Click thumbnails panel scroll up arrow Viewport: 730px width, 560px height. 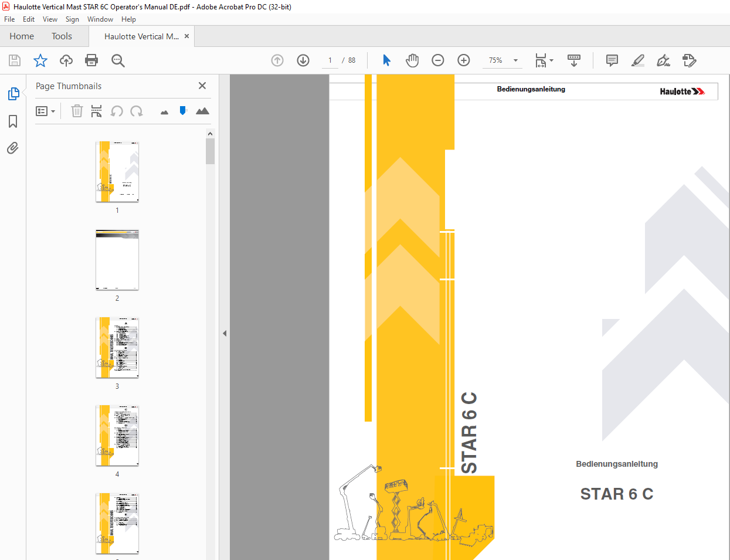coord(210,134)
